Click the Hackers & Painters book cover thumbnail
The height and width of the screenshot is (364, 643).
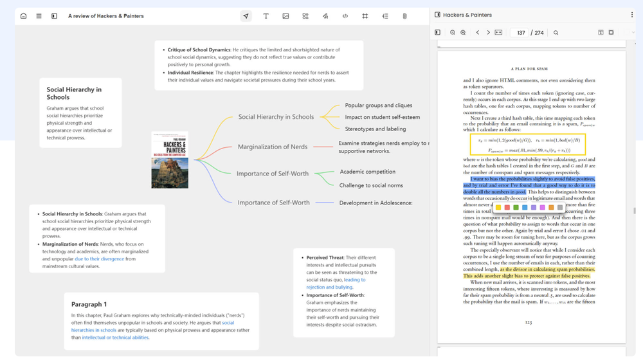click(170, 160)
